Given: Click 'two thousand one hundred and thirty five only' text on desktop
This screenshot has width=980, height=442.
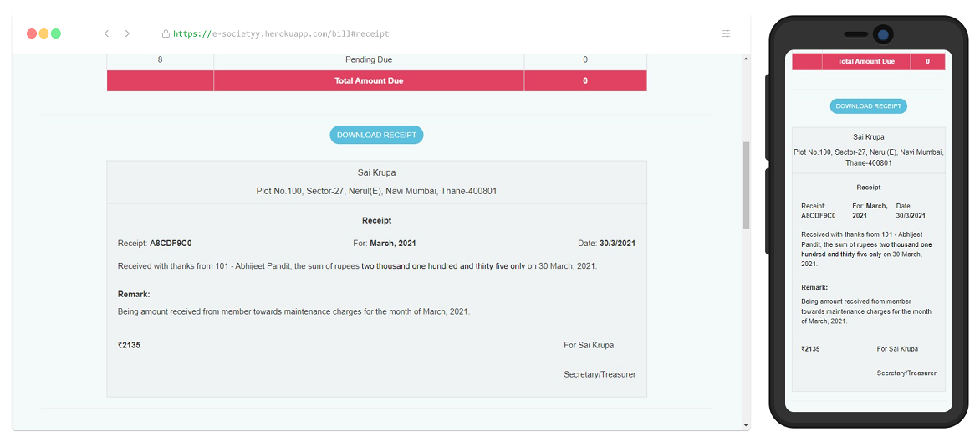Looking at the screenshot, I should click(443, 266).
